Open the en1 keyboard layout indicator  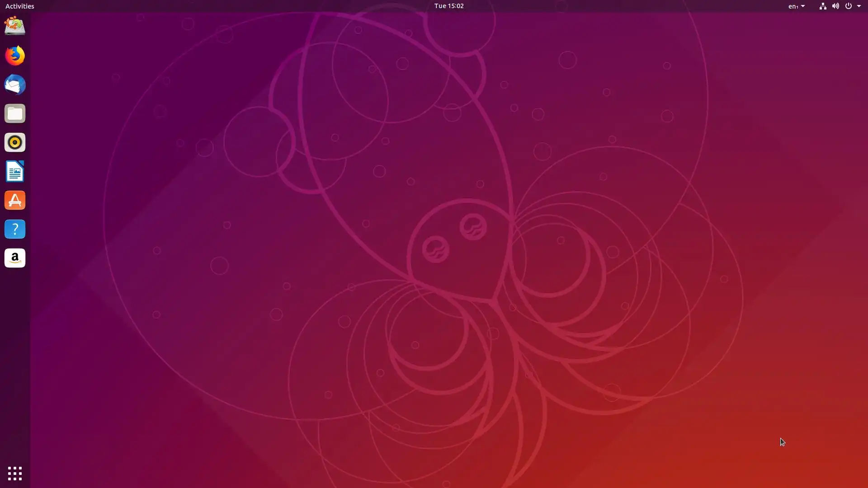793,6
